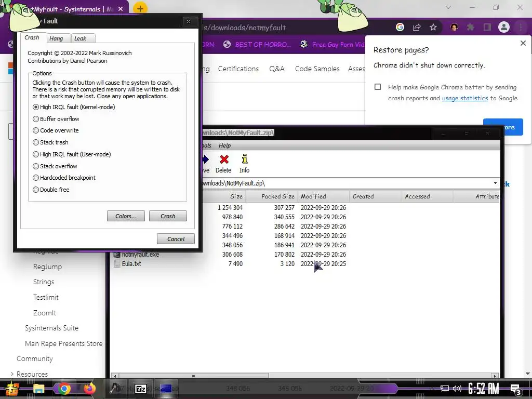Open the network icon in system tray
The image size is (532, 399).
tap(444, 389)
